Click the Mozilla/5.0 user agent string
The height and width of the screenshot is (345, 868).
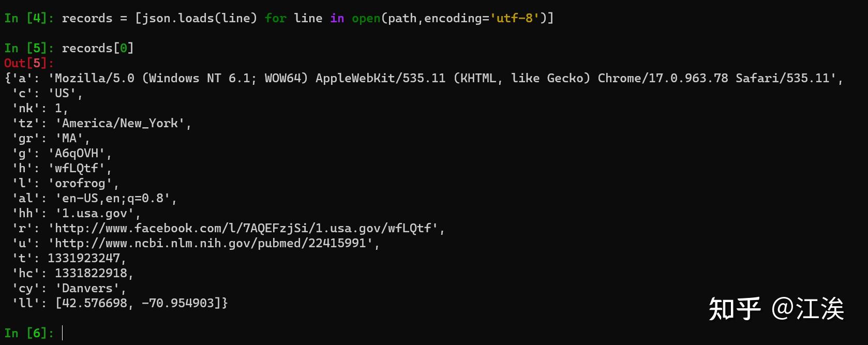[x=445, y=78]
